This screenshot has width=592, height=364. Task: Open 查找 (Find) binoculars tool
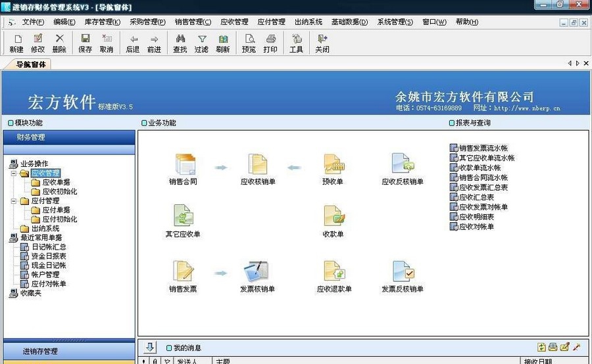click(x=180, y=43)
